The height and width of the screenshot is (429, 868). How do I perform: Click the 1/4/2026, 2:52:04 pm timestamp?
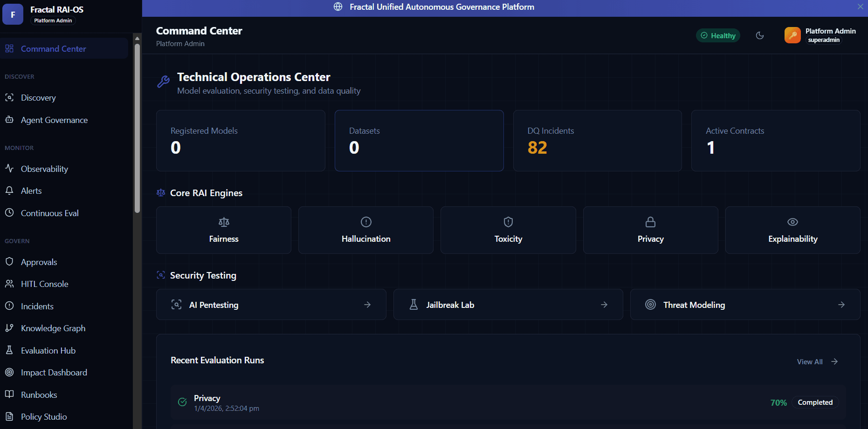[227, 409]
